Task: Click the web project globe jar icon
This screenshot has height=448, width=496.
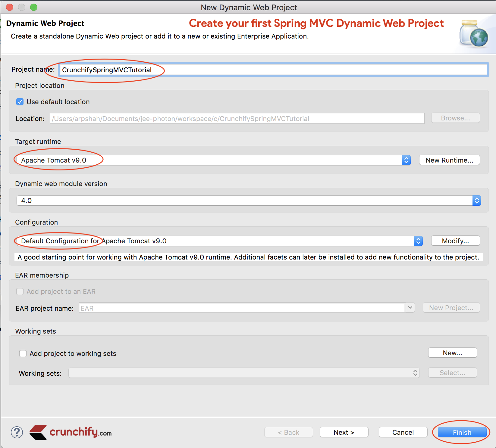Action: point(473,33)
